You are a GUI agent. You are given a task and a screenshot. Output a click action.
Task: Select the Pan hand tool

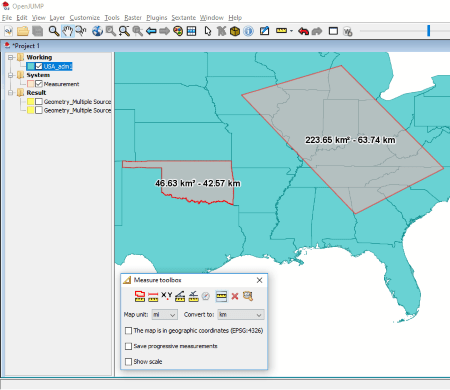click(x=68, y=31)
